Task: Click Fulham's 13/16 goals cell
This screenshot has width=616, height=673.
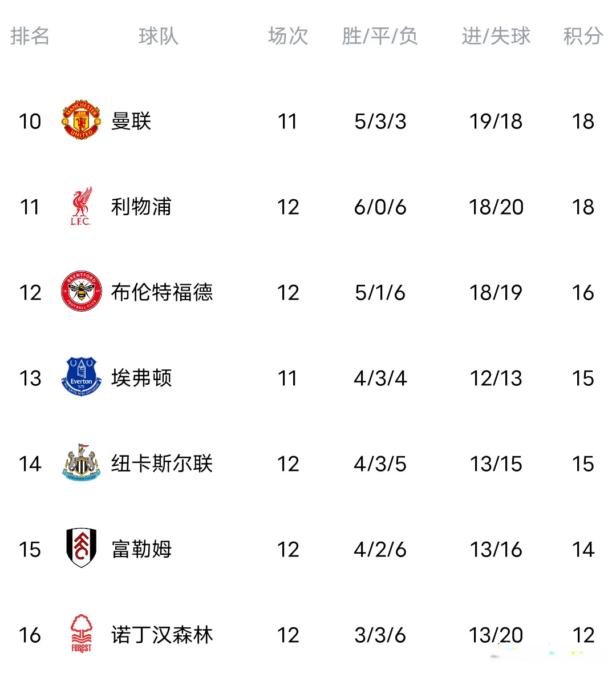Action: point(496,549)
